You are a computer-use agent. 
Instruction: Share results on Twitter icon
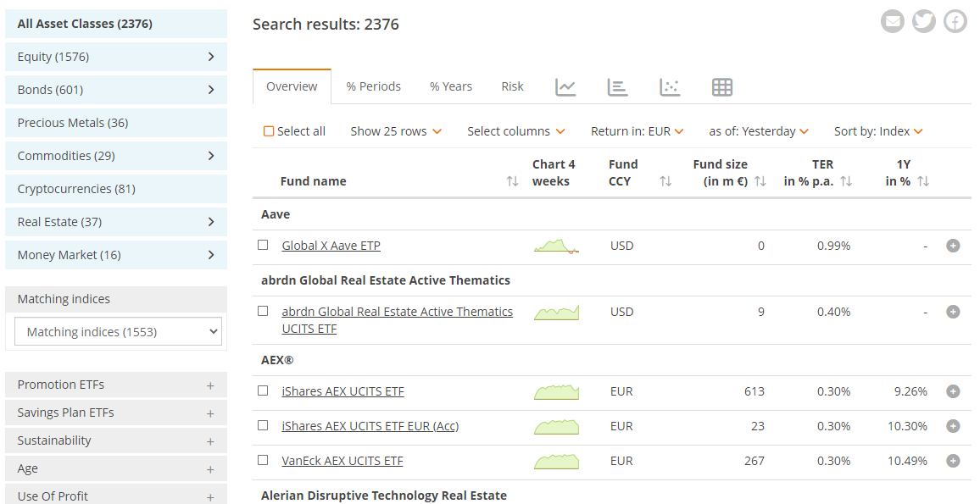[924, 22]
